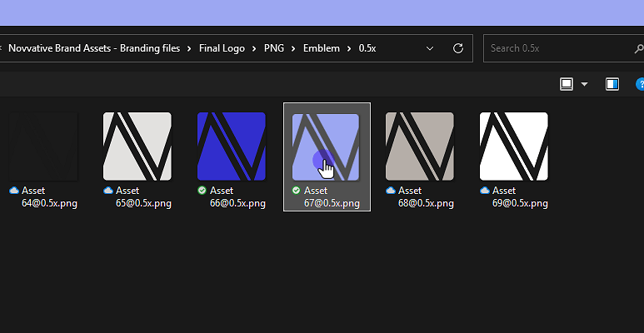Click the cloud sync icon of Asset 68

pyautogui.click(x=391, y=191)
